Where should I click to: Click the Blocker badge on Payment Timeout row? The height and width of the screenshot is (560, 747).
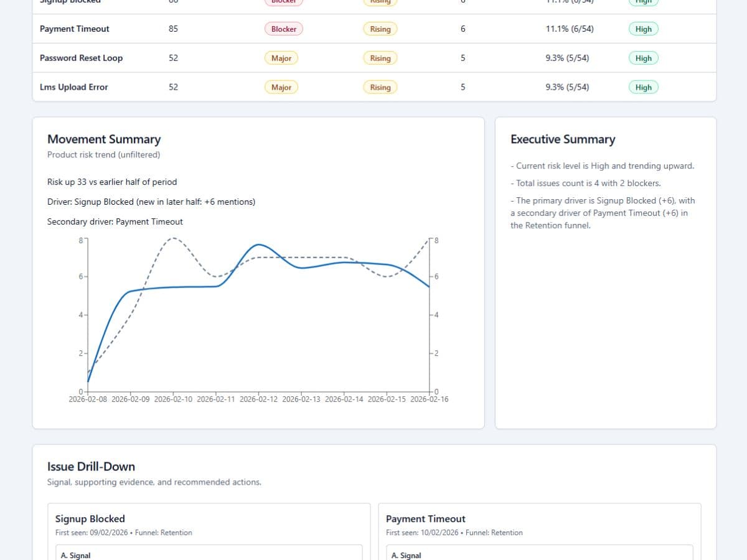coord(283,29)
